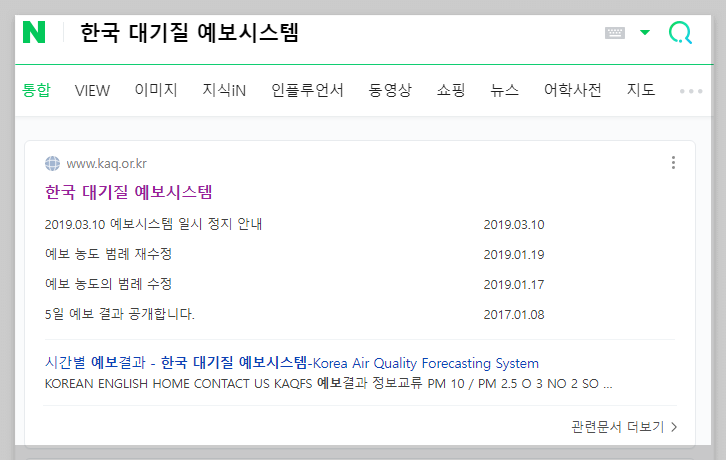The image size is (726, 460).
Task: Click the green search magnifier icon
Action: [x=680, y=32]
